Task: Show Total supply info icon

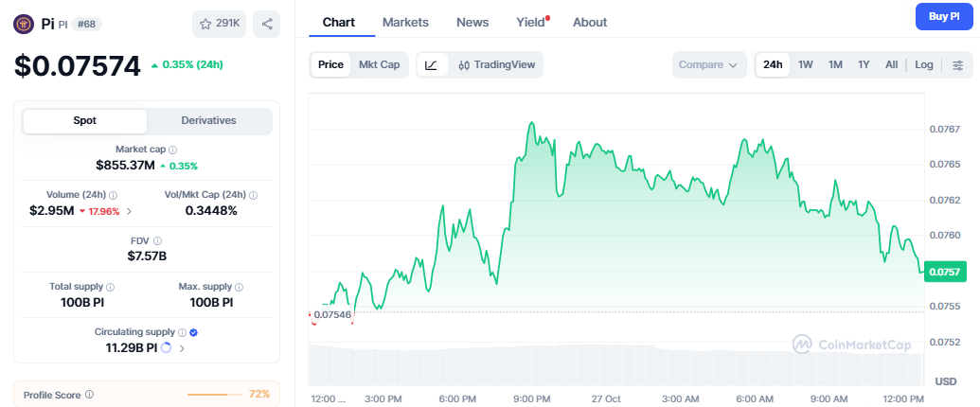Action: (x=110, y=287)
